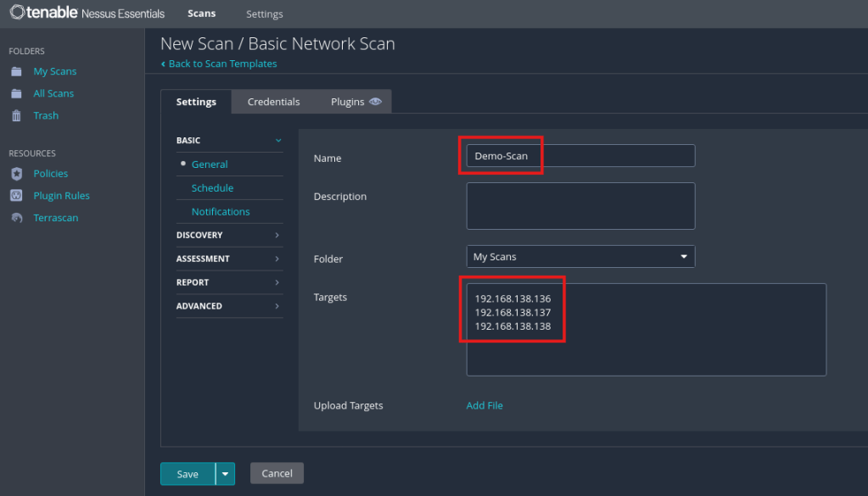868x496 pixels.
Task: Click into the Description text field
Action: pos(580,206)
